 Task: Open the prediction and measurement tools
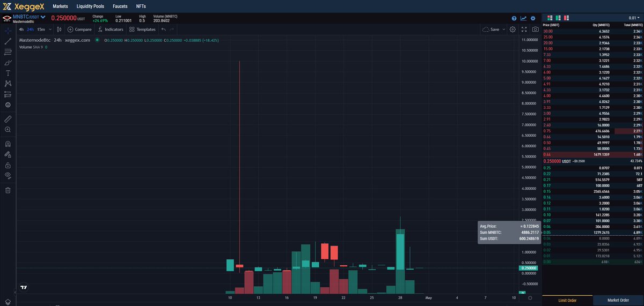8,94
